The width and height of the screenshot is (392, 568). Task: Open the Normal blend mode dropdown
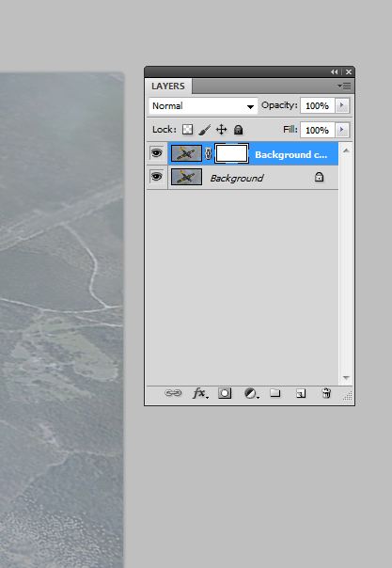tap(203, 106)
